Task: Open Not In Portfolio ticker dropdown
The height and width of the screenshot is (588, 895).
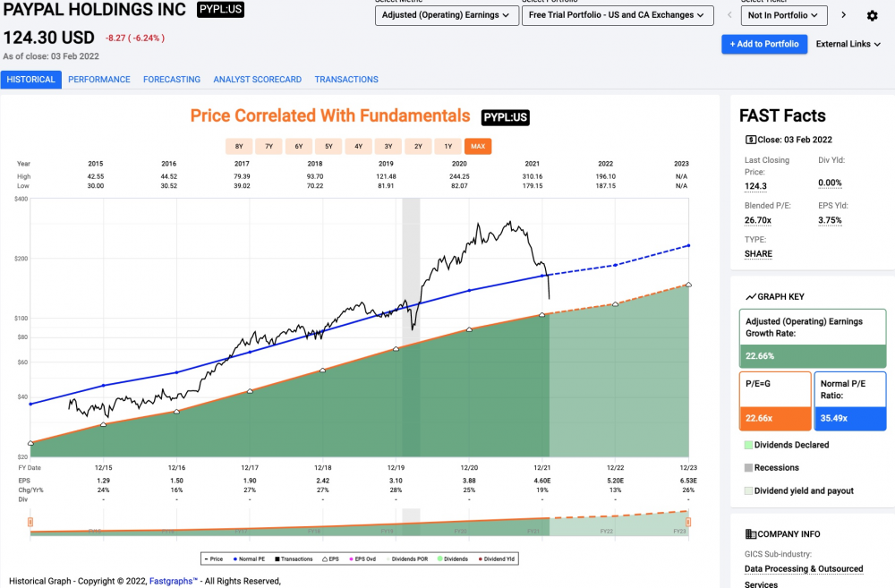Action: 784,15
